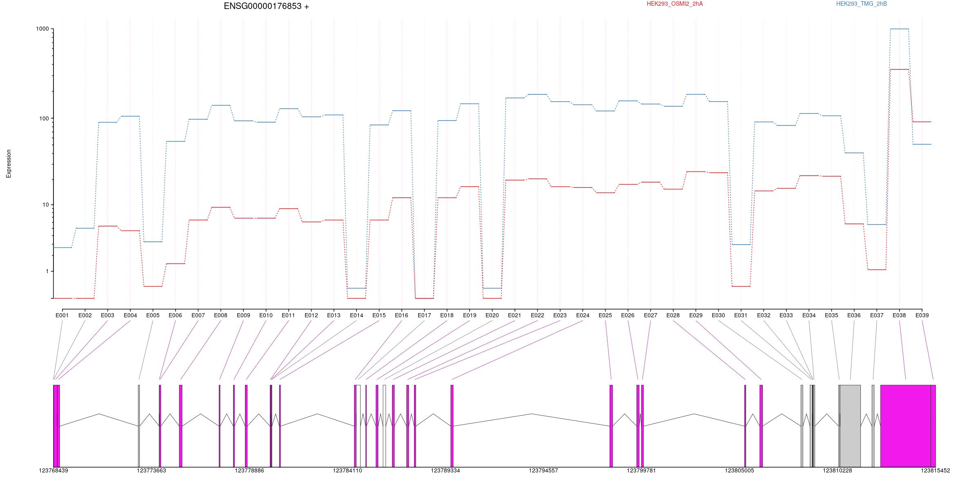This screenshot has height=490, width=980.
Task: Click exon label E024
Action: pyautogui.click(x=583, y=315)
